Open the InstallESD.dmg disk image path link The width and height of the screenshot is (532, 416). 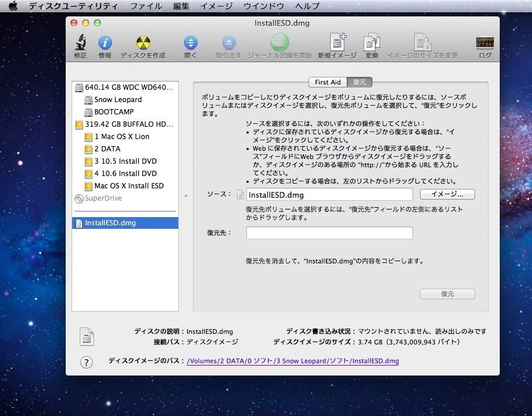pyautogui.click(x=293, y=361)
